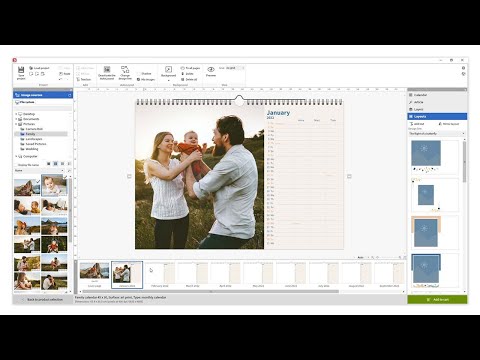Click Delete in the Background group

(x=187, y=74)
